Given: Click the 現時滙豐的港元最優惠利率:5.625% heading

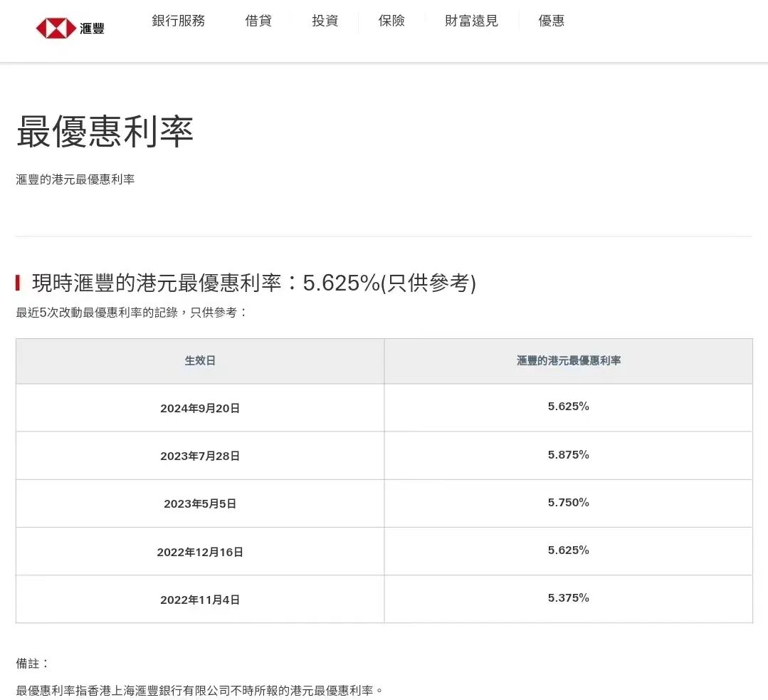Looking at the screenshot, I should coord(253,283).
